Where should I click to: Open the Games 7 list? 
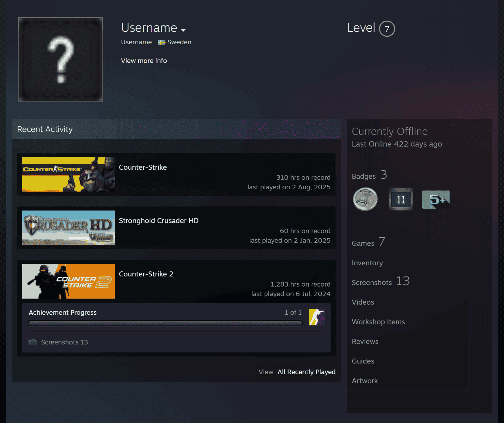[369, 242]
